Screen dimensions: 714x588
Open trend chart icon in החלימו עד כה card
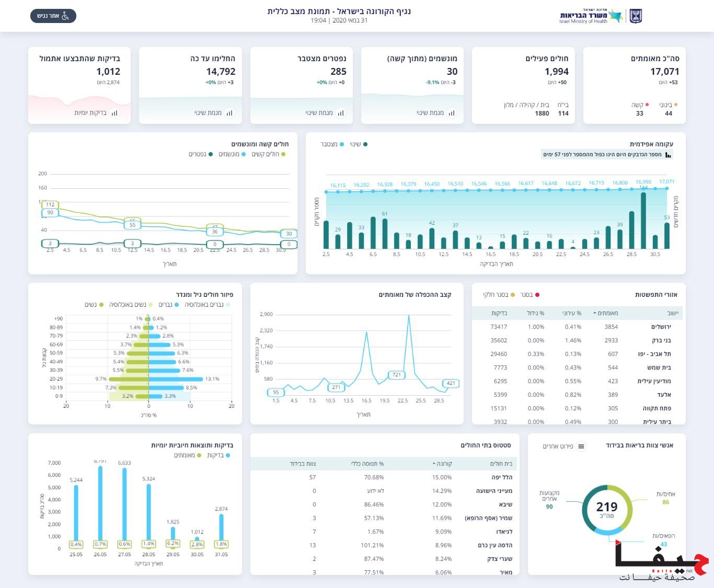click(229, 113)
